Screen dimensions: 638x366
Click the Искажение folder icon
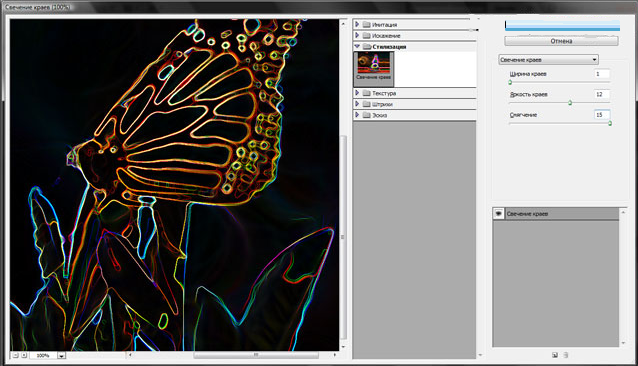tap(366, 35)
